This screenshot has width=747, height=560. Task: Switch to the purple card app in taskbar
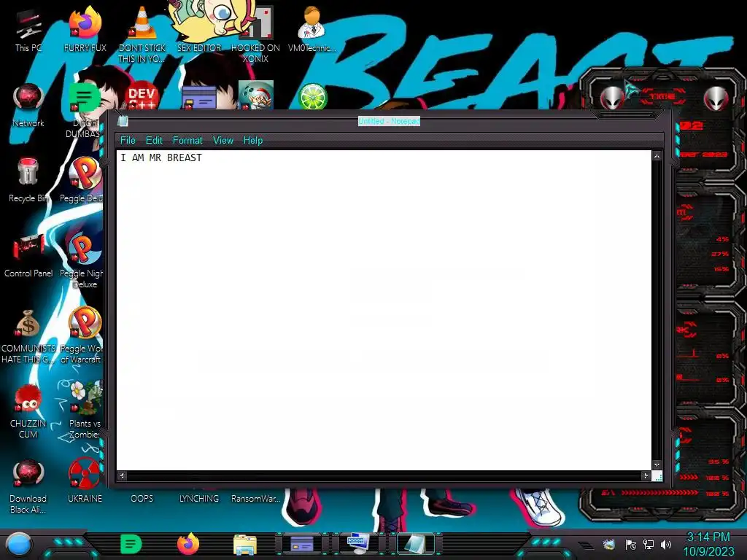click(302, 543)
